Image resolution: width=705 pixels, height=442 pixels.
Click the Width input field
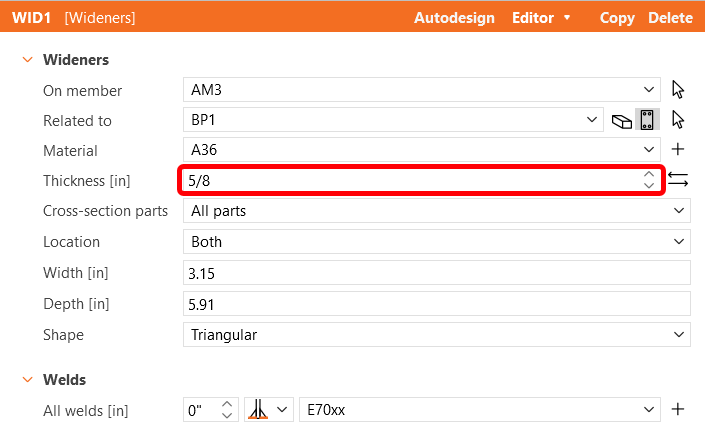(x=437, y=273)
